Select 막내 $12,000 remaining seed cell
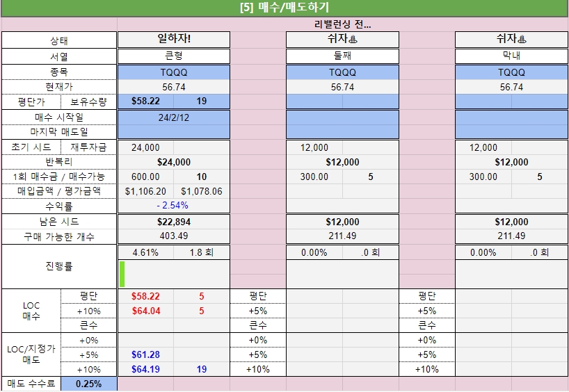 click(x=511, y=222)
